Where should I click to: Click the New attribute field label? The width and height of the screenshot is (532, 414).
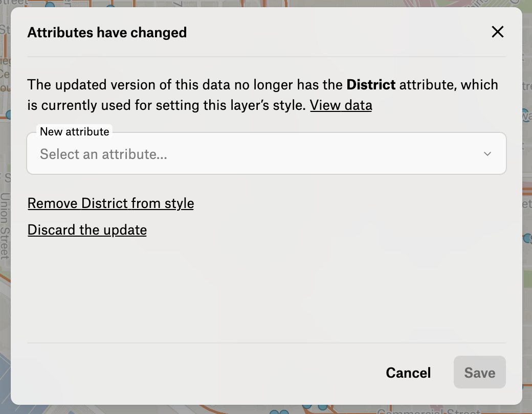pyautogui.click(x=75, y=131)
